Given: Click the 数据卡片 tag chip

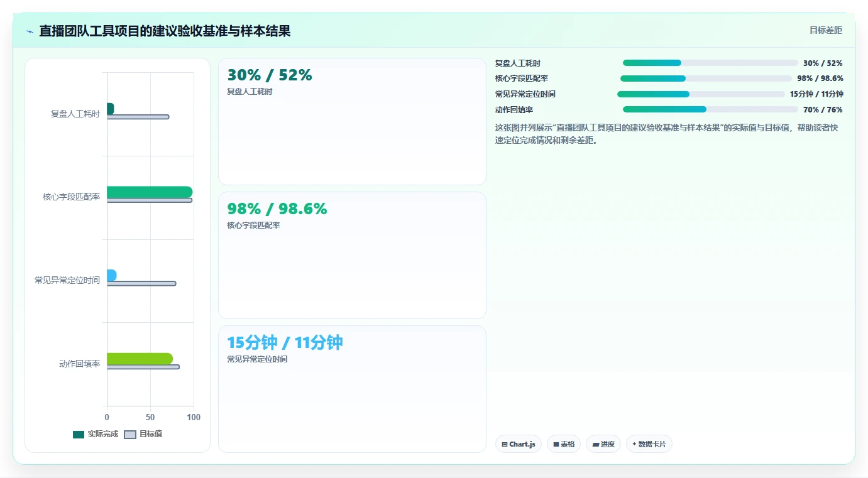Looking at the screenshot, I should [x=649, y=444].
